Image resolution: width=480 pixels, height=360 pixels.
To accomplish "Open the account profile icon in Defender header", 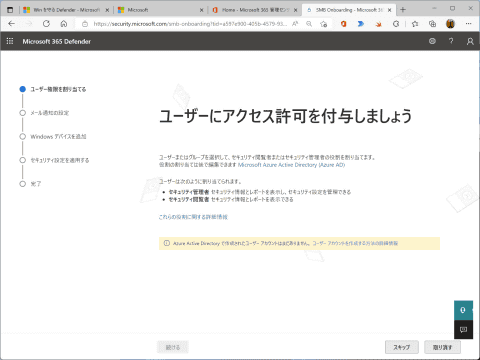I will point(470,41).
